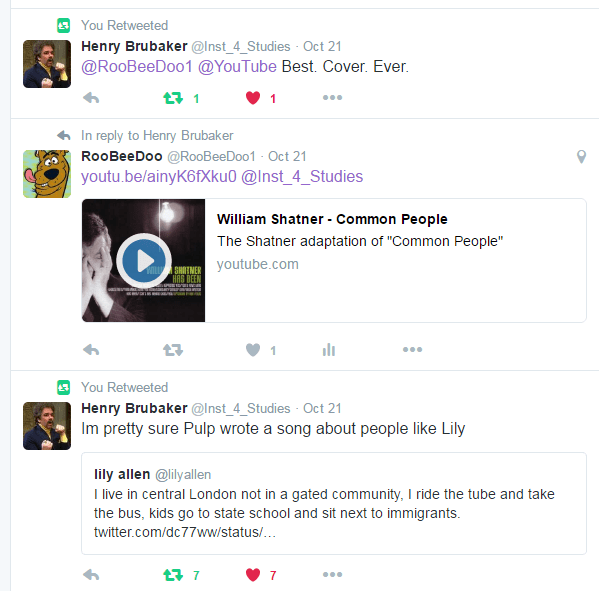Open more options menu on RooBeeDoo's tweet
599x591 pixels.
click(x=413, y=350)
